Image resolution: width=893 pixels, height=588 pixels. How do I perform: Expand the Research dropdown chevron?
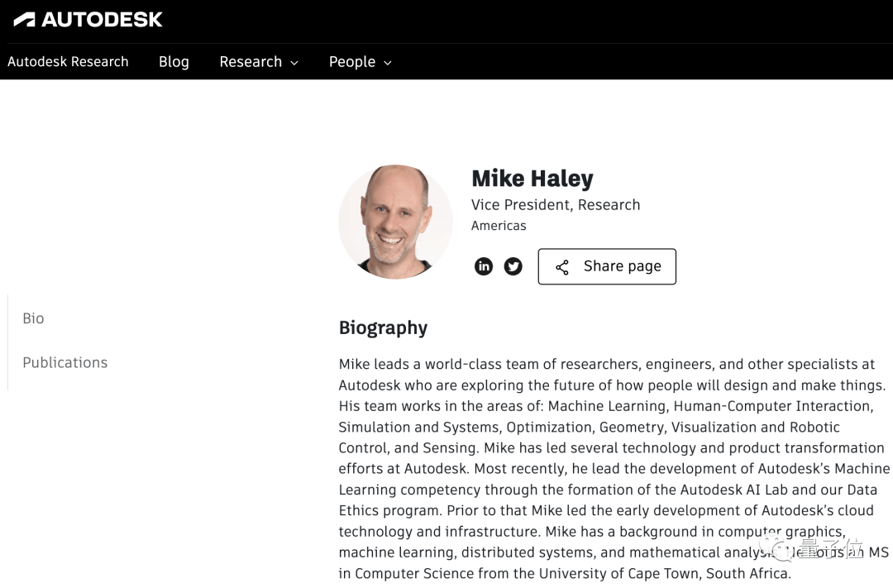coord(294,63)
